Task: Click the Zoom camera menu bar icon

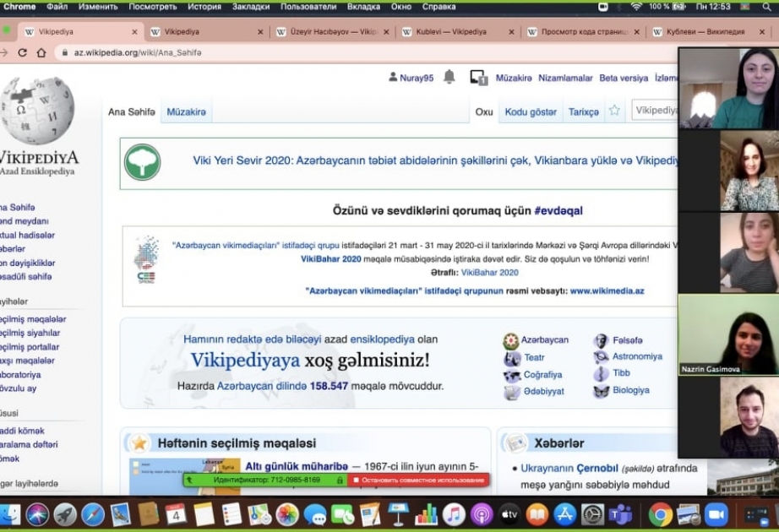Action: click(x=603, y=7)
